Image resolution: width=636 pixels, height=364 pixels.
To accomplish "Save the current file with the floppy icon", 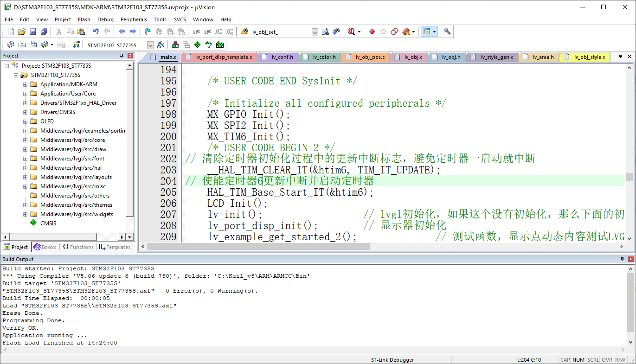I will (33, 32).
